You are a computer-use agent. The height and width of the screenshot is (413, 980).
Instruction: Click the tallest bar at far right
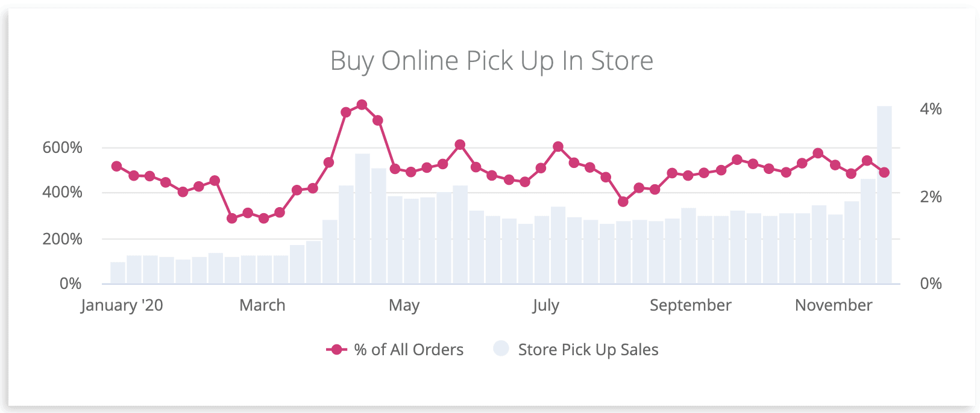click(884, 195)
